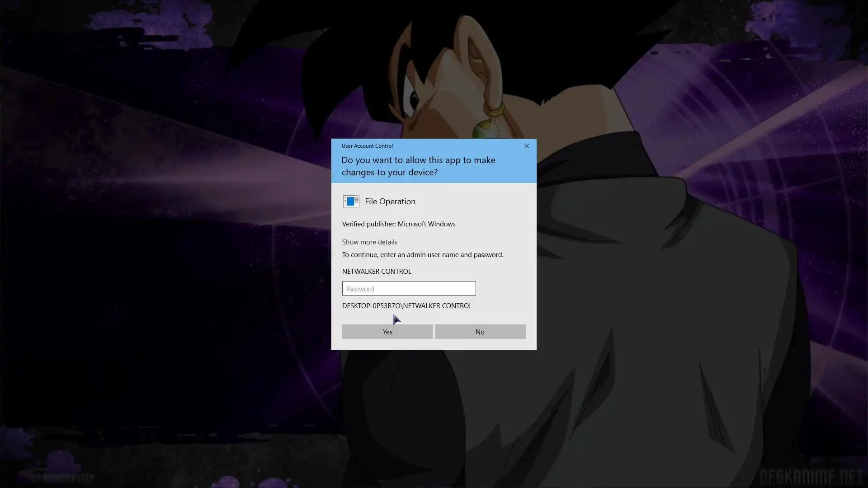Select the NETWALKER CONTROL account name label
868x488 pixels.
(x=376, y=272)
